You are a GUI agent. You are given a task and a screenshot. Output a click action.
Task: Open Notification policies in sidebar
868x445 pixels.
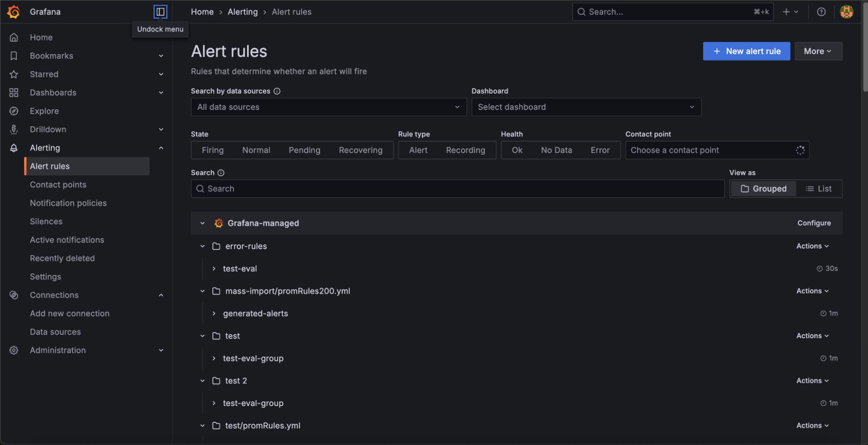click(x=68, y=203)
